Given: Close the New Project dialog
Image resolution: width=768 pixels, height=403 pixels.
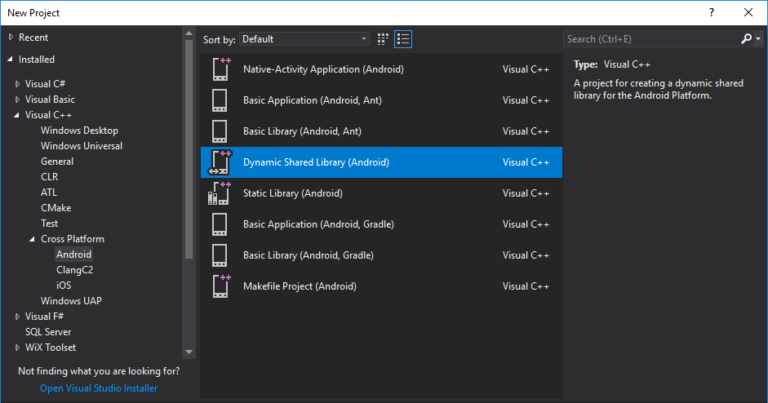Looking at the screenshot, I should (748, 13).
